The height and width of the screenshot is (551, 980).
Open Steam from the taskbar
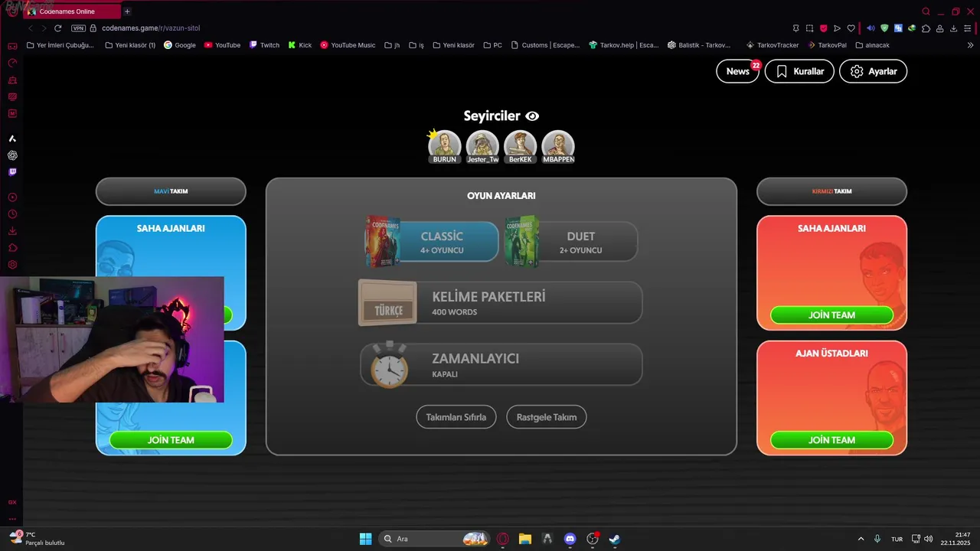[614, 539]
